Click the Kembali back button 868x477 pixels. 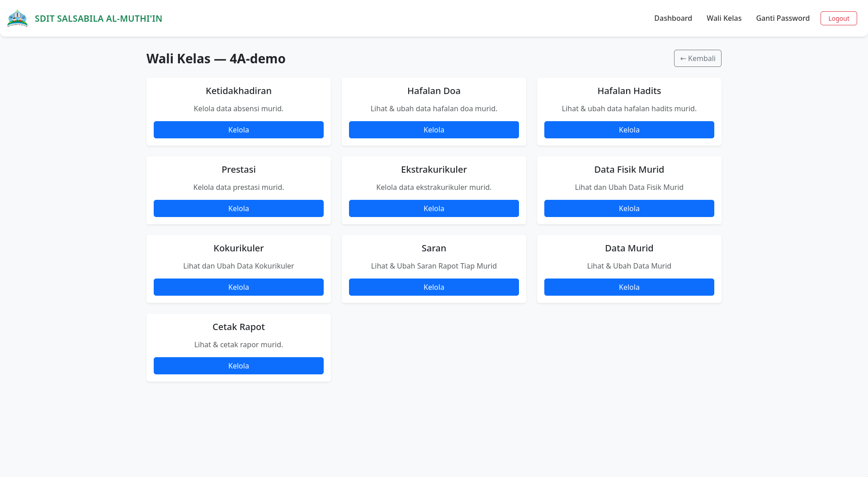coord(698,58)
